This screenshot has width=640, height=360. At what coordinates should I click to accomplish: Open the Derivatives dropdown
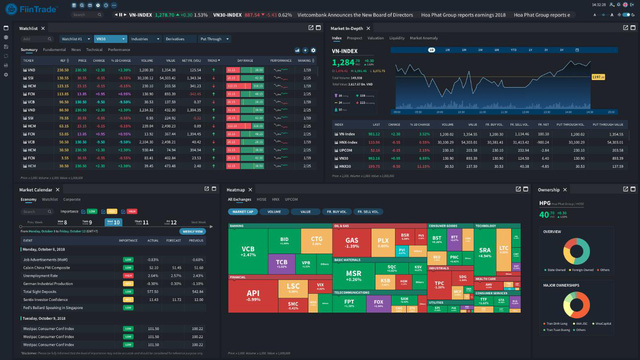(180, 39)
